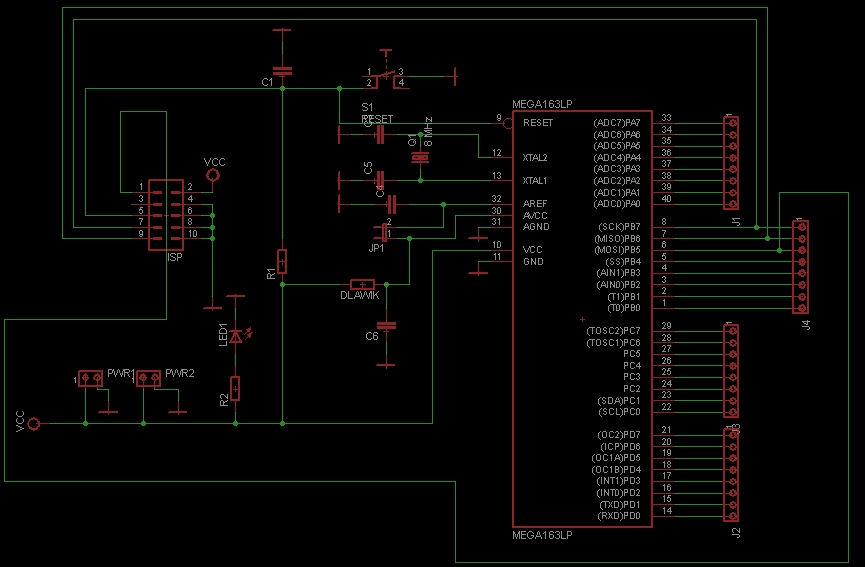865x567 pixels.
Task: Select capacitor C6 symbol
Action: 386,326
